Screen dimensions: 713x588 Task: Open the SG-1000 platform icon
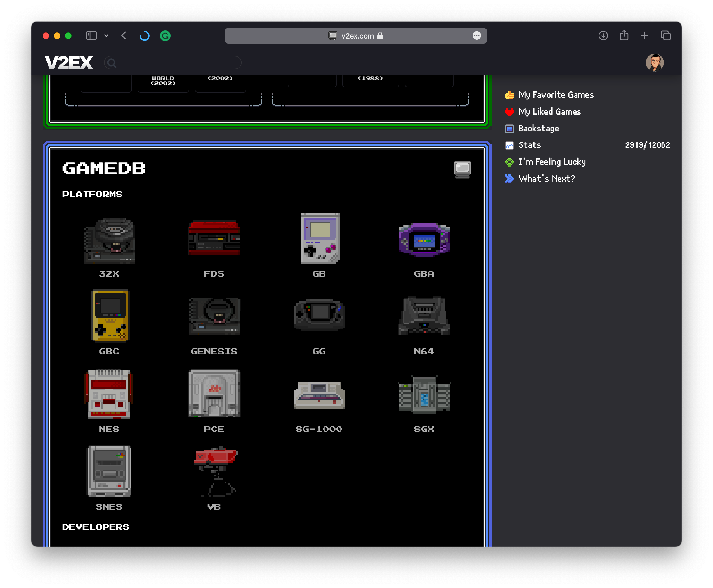[319, 395]
